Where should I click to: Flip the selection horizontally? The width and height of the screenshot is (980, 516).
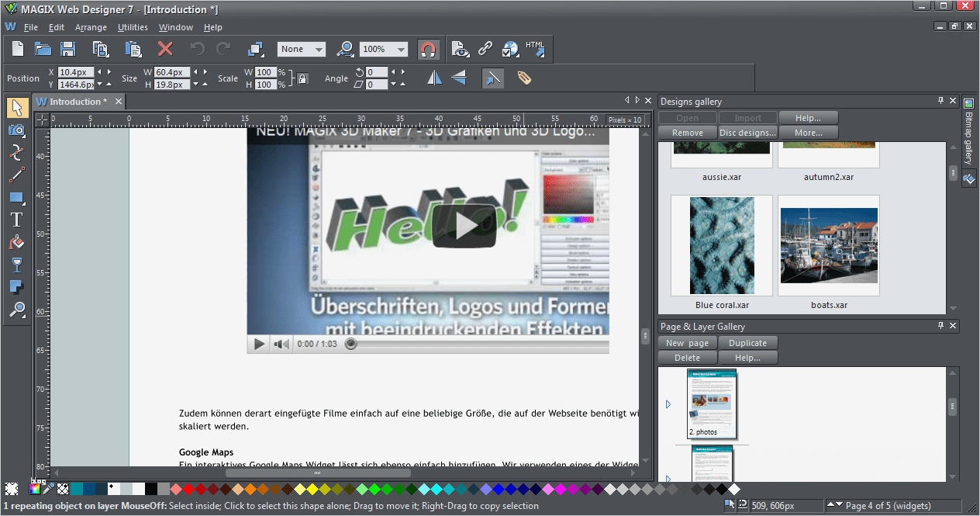tap(433, 78)
